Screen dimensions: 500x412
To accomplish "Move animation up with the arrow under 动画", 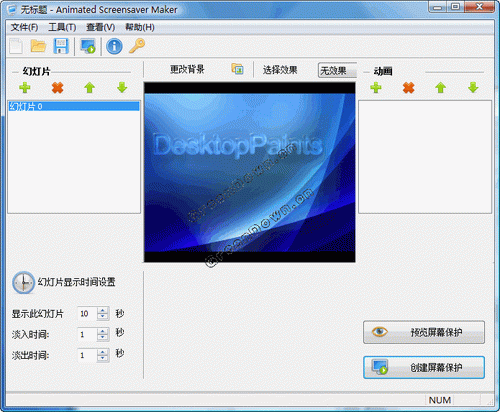I will 441,88.
